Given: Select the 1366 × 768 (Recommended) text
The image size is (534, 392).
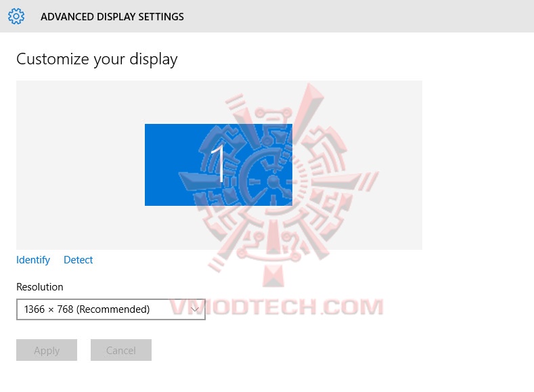Looking at the screenshot, I should [x=87, y=309].
